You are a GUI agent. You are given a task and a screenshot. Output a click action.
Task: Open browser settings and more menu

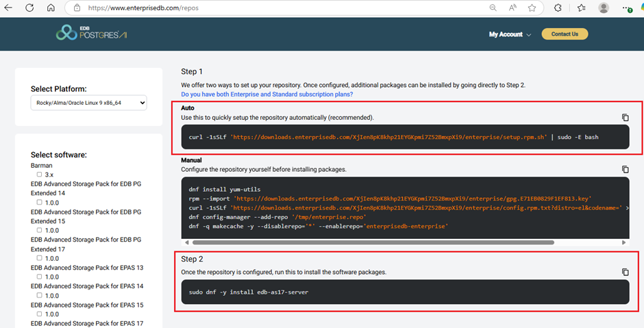(x=627, y=8)
